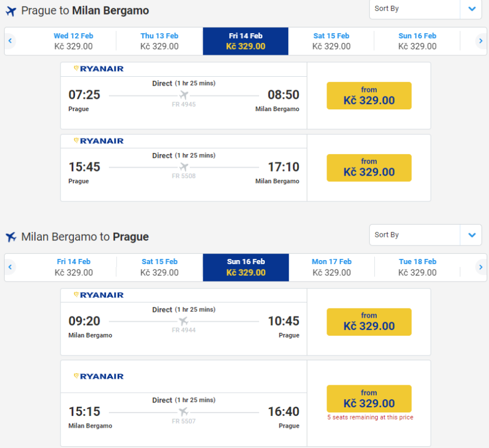Click the next dates arrow for Prague to Milan Bergamo
Image resolution: width=489 pixels, height=448 pixels.
point(480,41)
